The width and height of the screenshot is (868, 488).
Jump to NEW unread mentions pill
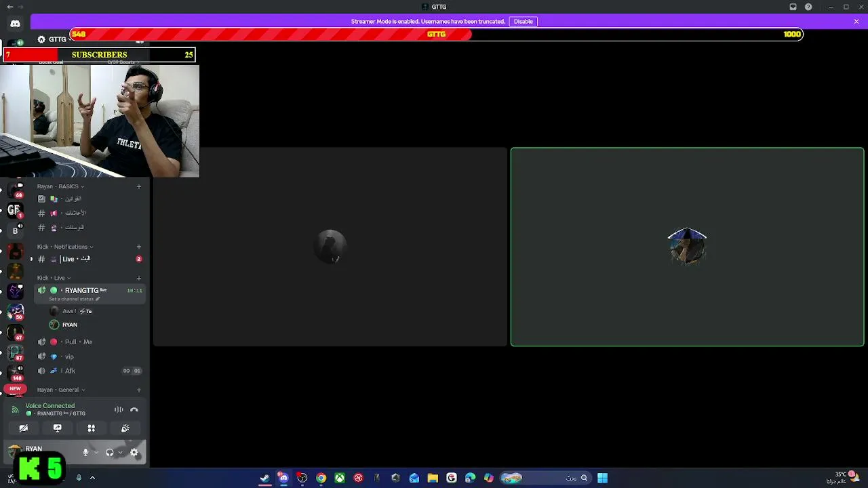point(15,389)
